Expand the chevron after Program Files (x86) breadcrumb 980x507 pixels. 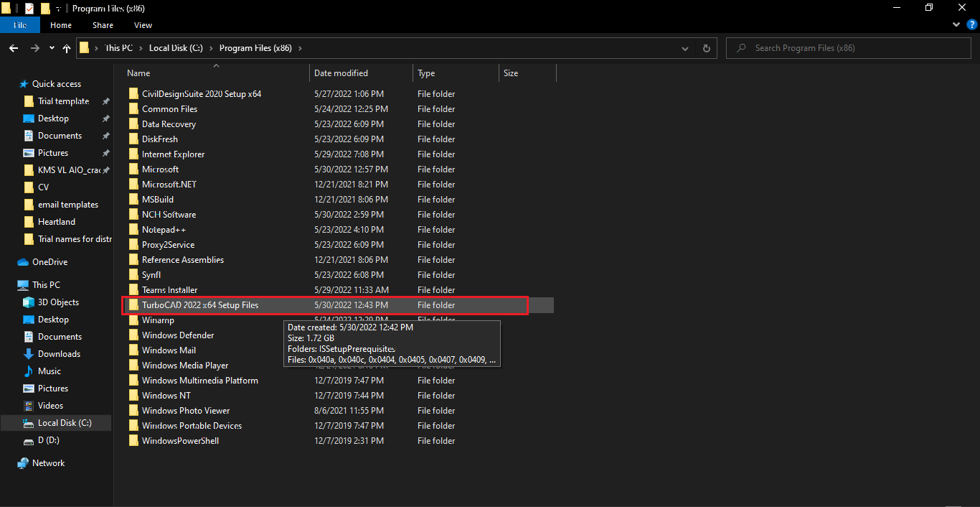(300, 48)
